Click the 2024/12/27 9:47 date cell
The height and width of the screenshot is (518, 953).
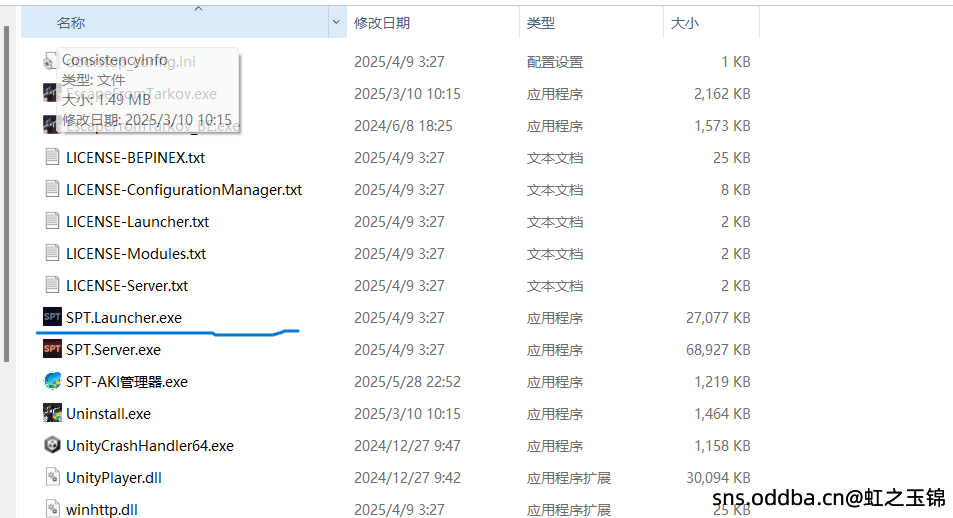[407, 446]
